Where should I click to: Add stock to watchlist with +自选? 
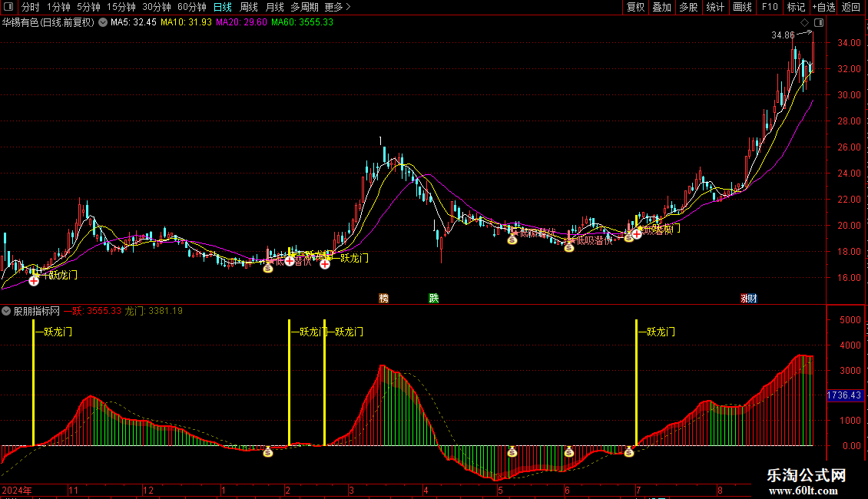point(823,7)
